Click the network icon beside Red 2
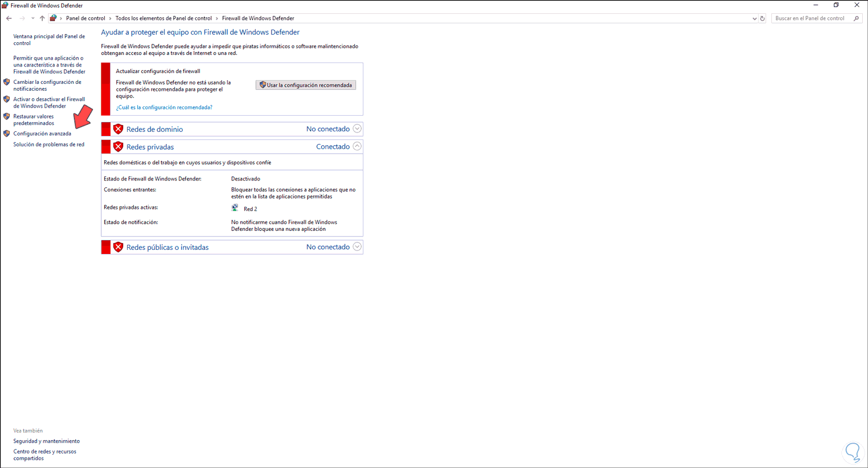The height and width of the screenshot is (468, 868). click(235, 208)
